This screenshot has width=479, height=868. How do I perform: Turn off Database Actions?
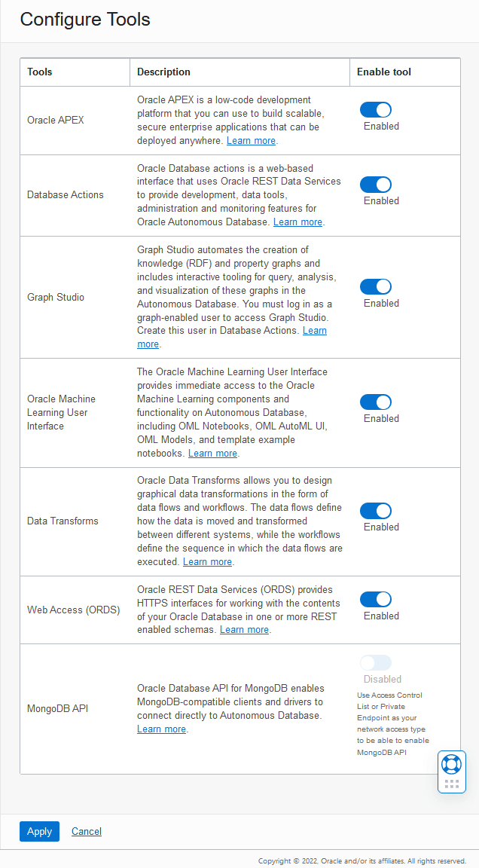click(376, 185)
